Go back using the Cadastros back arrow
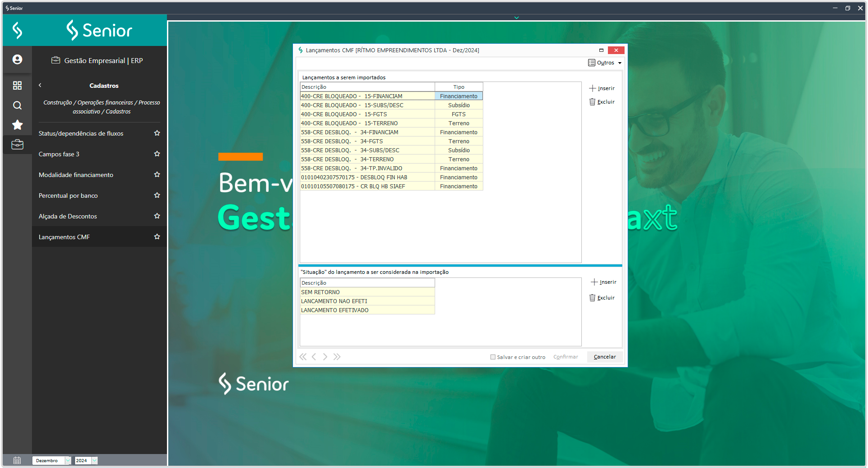This screenshot has height=468, width=868. [x=40, y=85]
